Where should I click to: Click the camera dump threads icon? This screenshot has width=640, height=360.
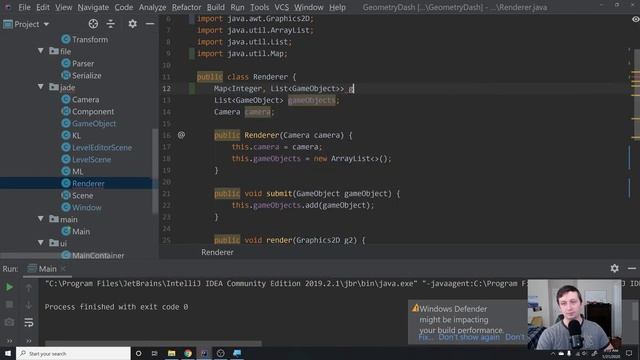pos(9,322)
